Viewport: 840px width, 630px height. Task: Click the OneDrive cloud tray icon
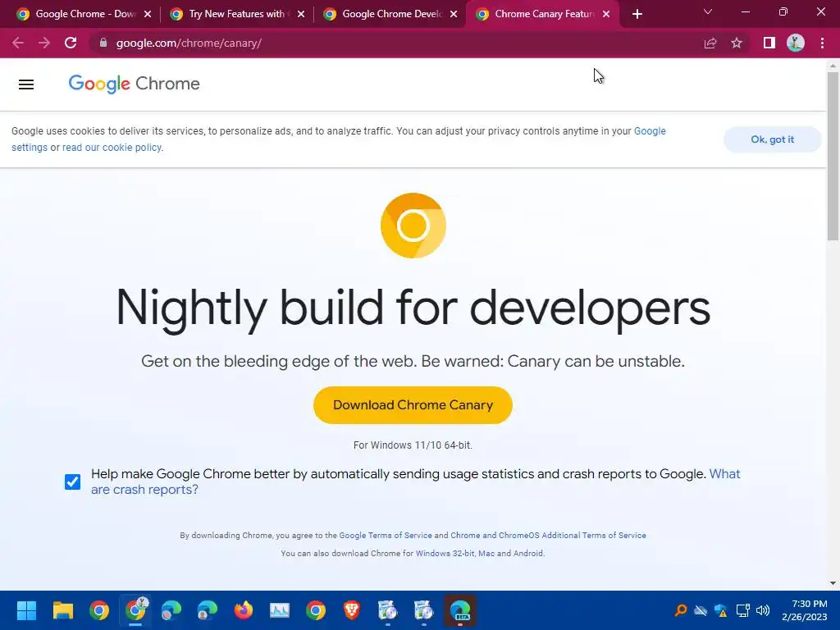(x=701, y=610)
